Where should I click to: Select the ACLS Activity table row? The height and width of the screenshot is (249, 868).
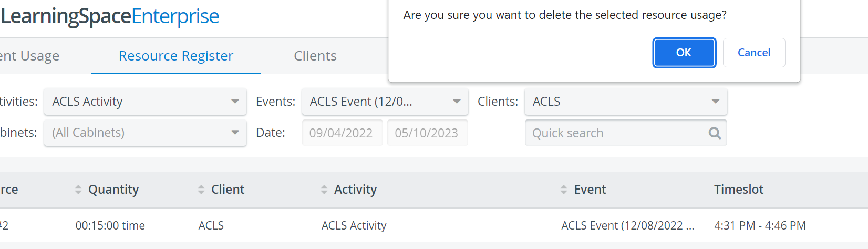coord(434,225)
